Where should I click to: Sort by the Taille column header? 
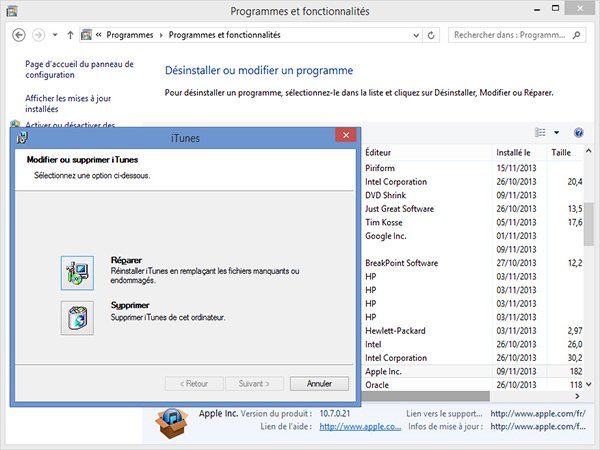565,152
